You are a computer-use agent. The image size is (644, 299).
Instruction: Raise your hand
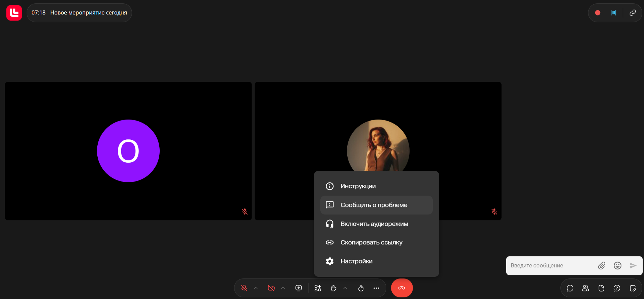pos(333,288)
